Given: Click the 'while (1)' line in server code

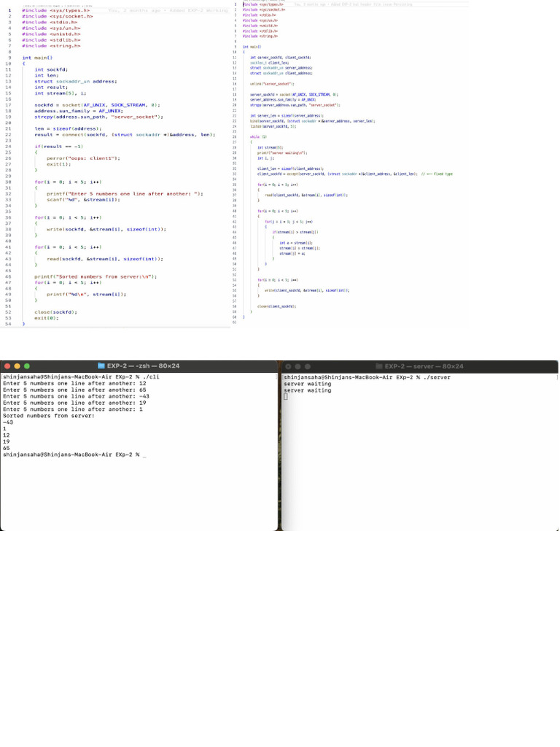Looking at the screenshot, I should [x=254, y=136].
